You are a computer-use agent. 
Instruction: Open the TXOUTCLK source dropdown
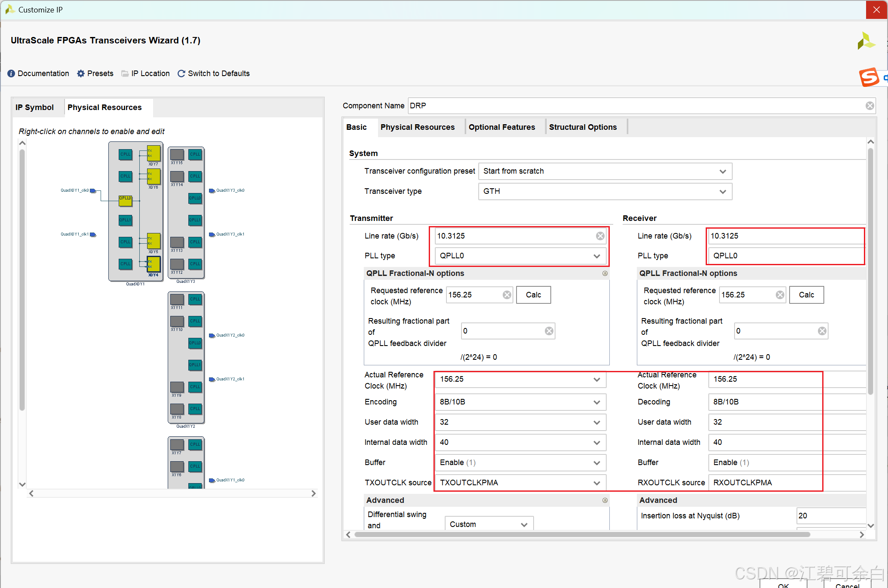596,483
